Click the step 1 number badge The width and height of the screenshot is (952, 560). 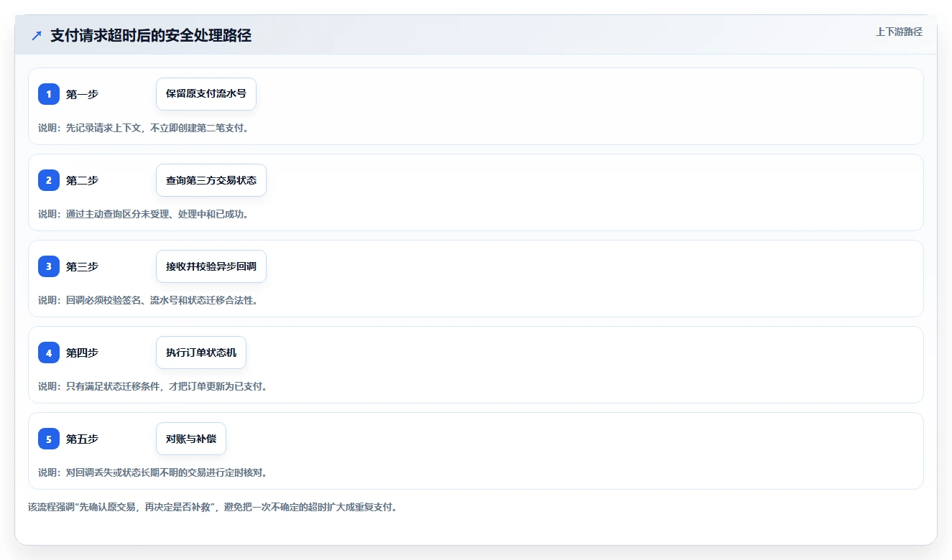point(49,94)
